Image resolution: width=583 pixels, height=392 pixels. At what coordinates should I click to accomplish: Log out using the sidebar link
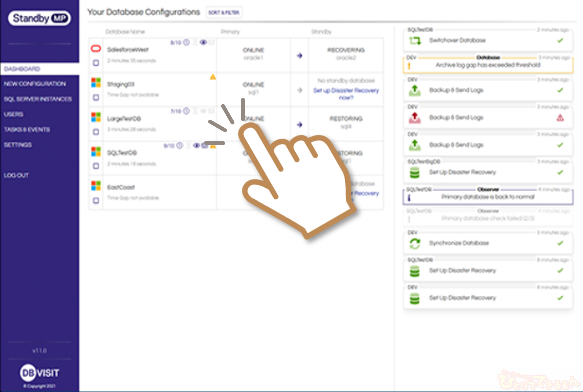(x=16, y=175)
